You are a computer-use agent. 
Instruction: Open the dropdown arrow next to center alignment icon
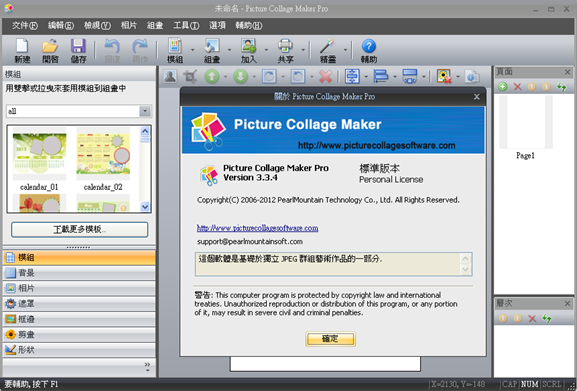[x=366, y=77]
